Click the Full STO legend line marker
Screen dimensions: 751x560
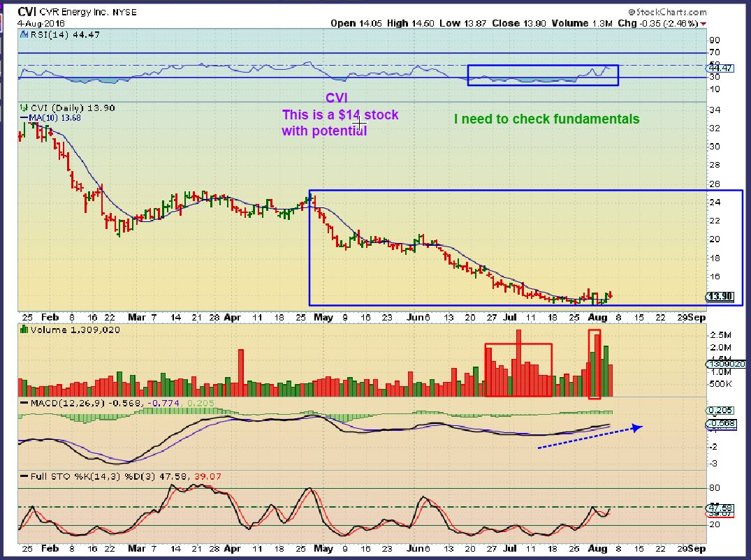coord(24,477)
